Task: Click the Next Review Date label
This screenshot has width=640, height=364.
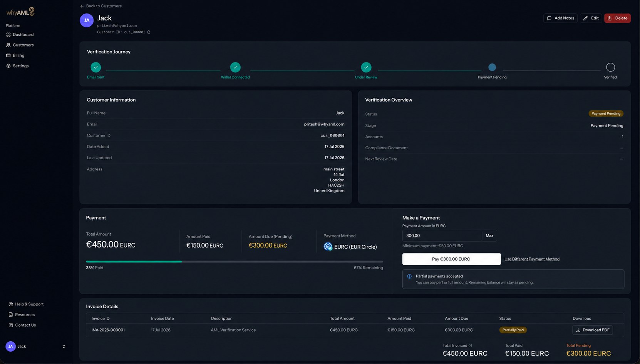Action: pyautogui.click(x=381, y=159)
